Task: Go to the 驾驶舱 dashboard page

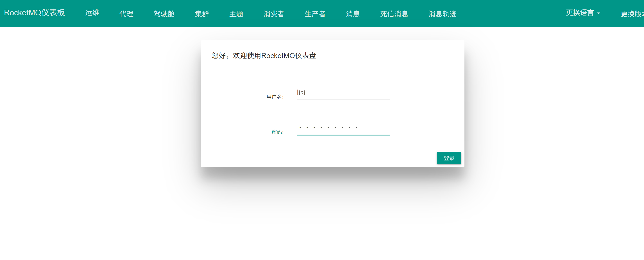Action: pos(164,14)
